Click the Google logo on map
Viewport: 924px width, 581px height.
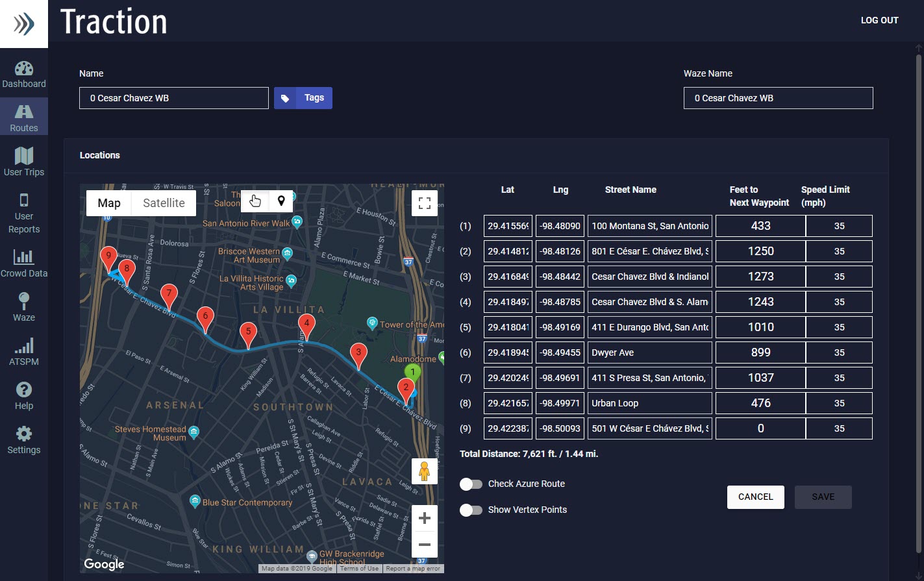coord(104,564)
